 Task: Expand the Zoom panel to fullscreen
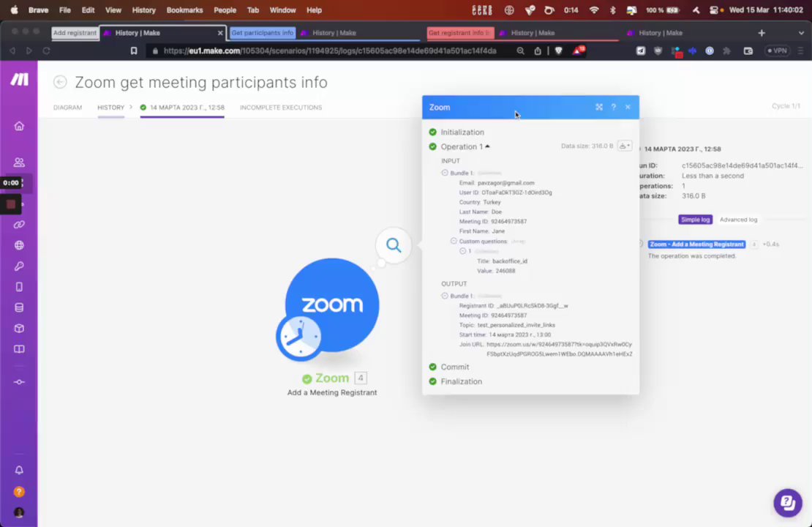tap(599, 107)
